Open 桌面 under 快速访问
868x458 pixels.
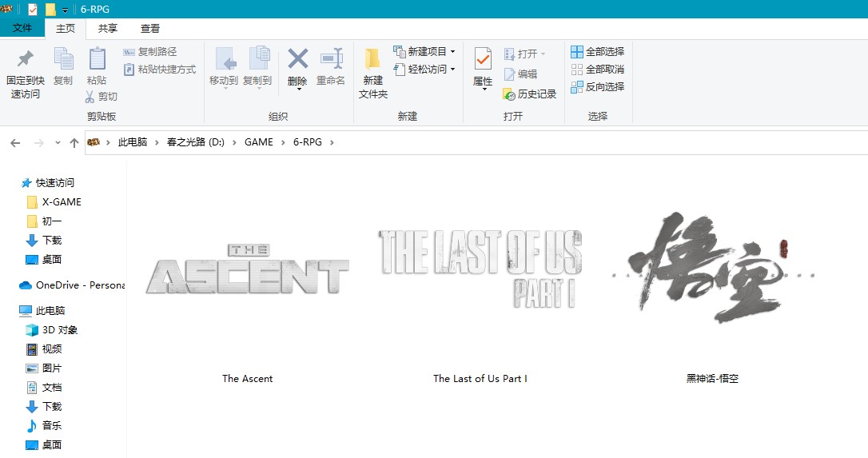coord(44,259)
